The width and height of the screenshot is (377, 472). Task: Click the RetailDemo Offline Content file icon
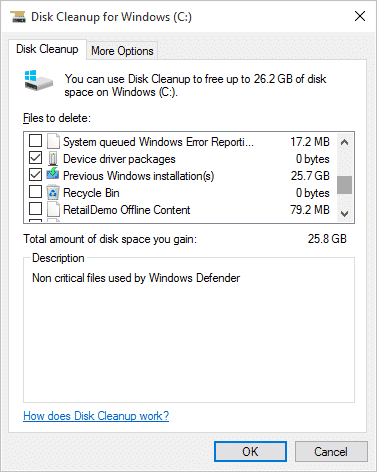click(x=53, y=209)
